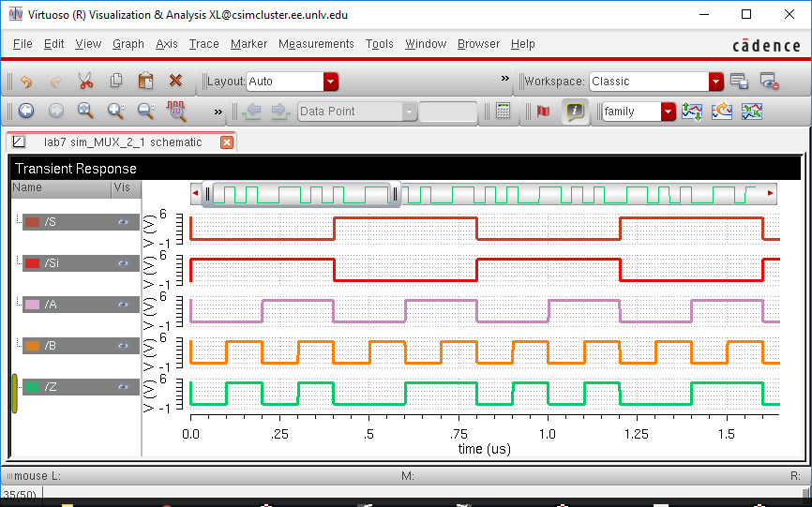Image resolution: width=812 pixels, height=507 pixels.
Task: Open the Layout dropdown set to Auto
Action: [x=330, y=82]
